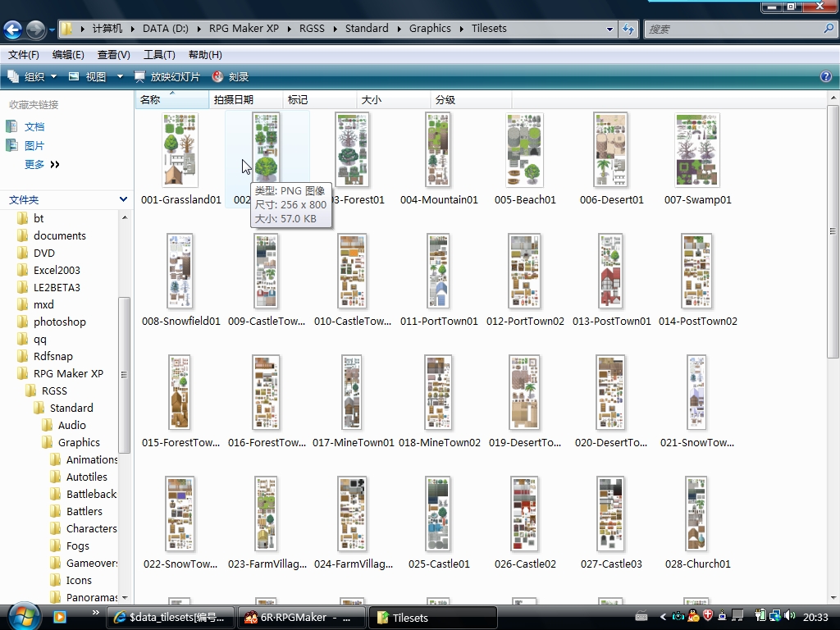Switch to the 6R·RPGMaker taskbar window
This screenshot has height=630, width=840.
301,618
